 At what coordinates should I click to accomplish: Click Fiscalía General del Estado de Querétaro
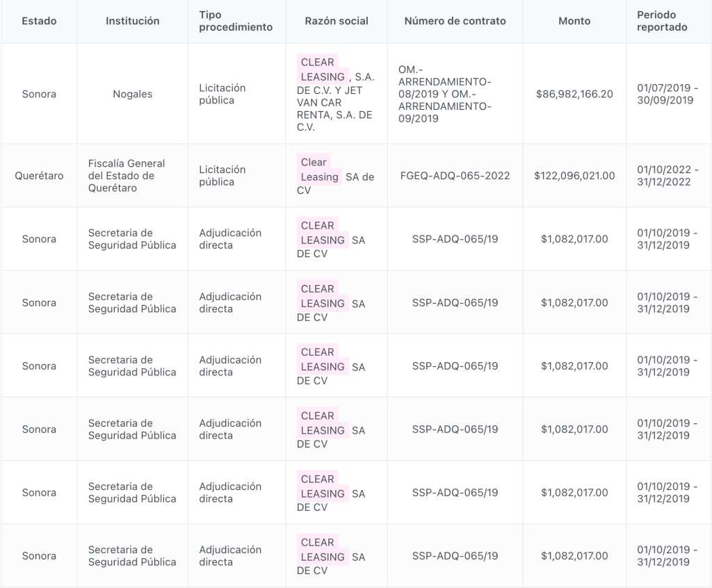[127, 176]
